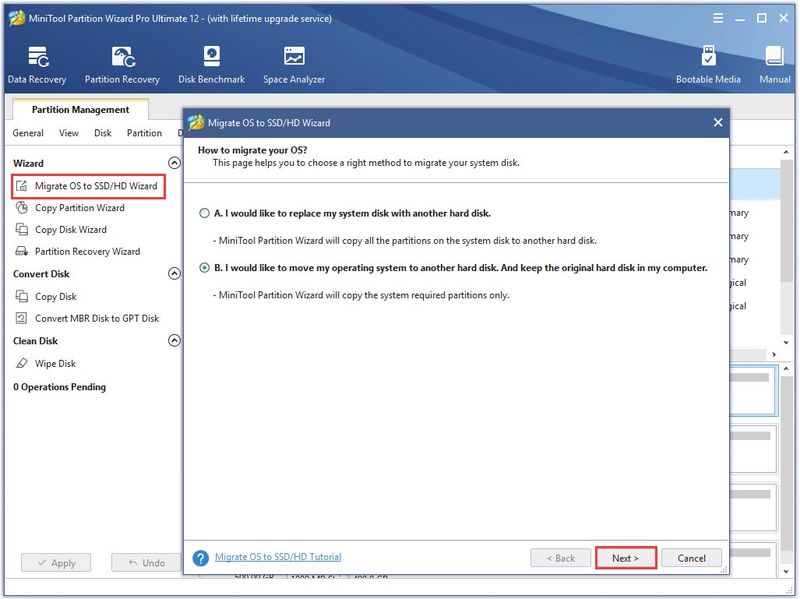Click the Copy Partition Wizard icon

coord(21,208)
